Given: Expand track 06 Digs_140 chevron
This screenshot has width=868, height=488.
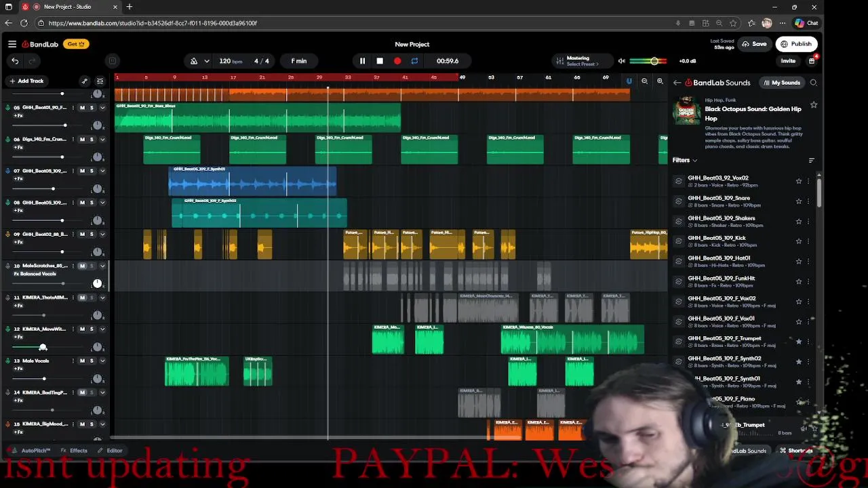Looking at the screenshot, I should pyautogui.click(x=102, y=140).
